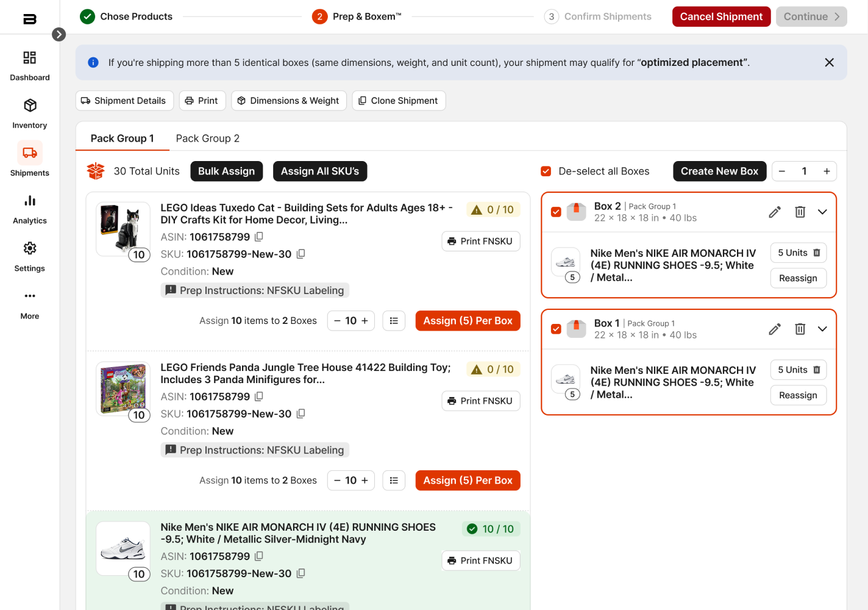Open list view for LEGO Tuxedo Cat assignment
Screen dimensions: 868x610
(x=394, y=321)
